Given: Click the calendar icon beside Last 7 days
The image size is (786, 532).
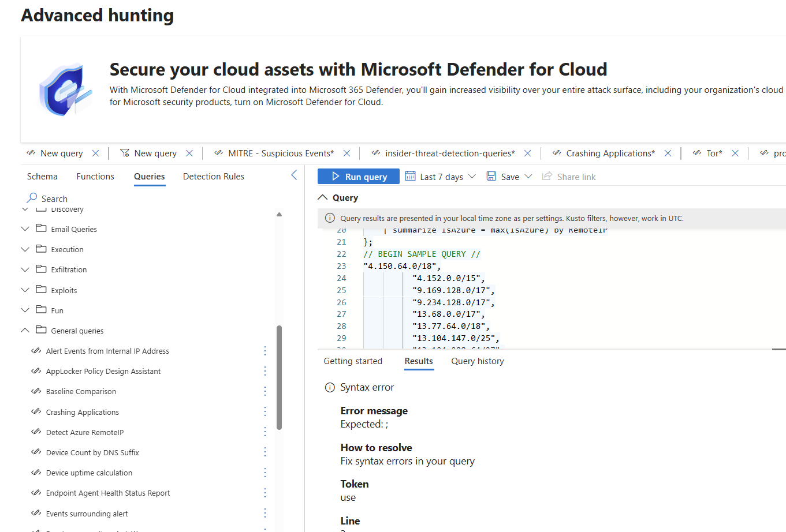Looking at the screenshot, I should [410, 176].
